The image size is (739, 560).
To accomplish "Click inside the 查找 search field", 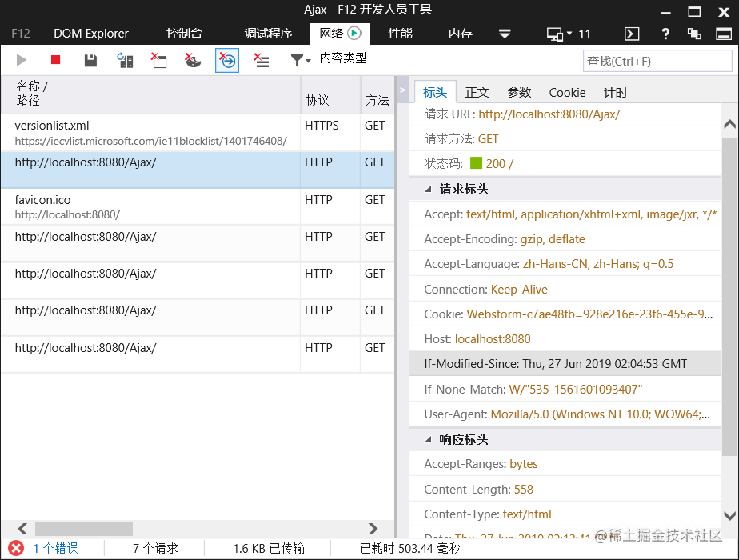I will click(x=657, y=60).
